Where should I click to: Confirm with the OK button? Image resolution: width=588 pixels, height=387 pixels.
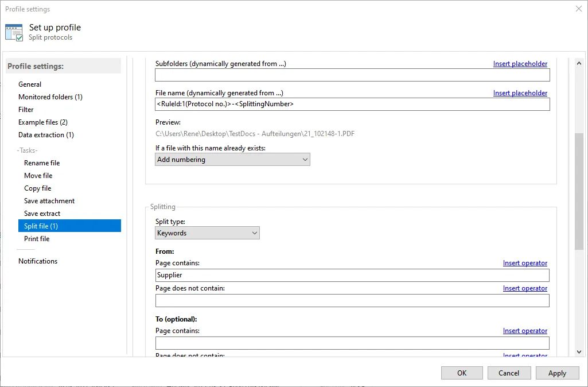tap(462, 373)
